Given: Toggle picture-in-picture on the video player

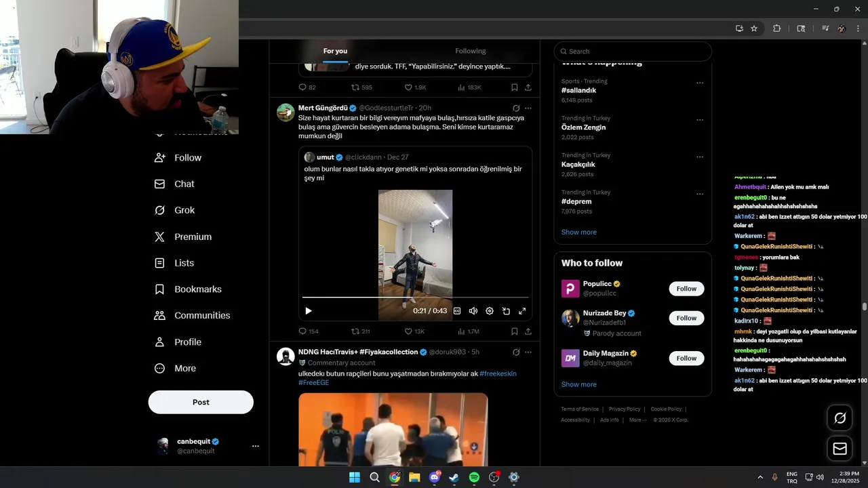Looking at the screenshot, I should tap(506, 311).
